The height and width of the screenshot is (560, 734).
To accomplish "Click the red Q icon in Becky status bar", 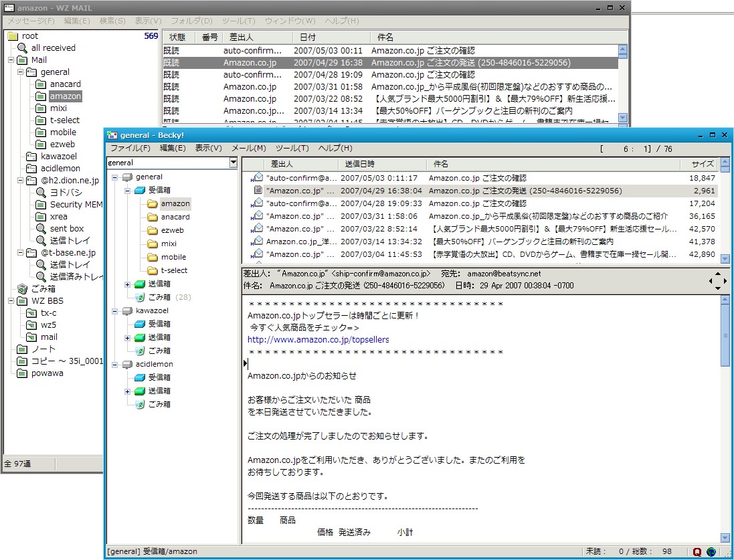I will pyautogui.click(x=697, y=552).
